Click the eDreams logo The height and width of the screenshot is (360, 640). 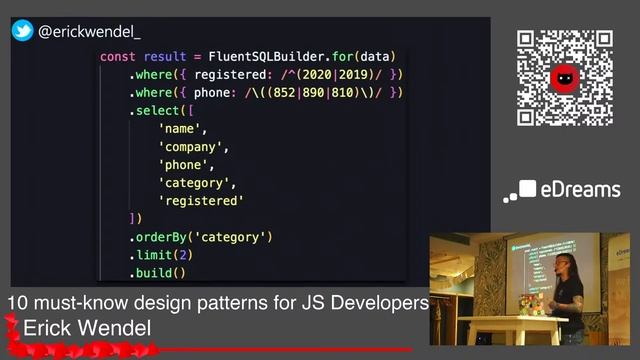click(x=562, y=191)
